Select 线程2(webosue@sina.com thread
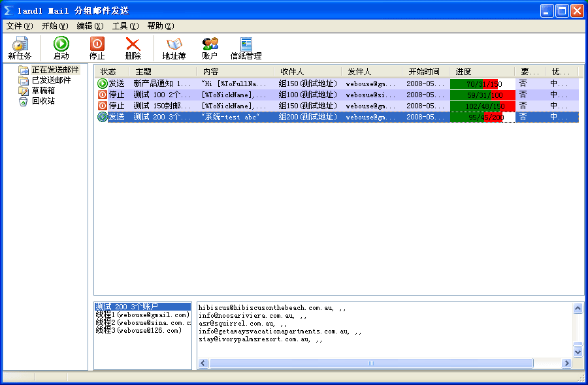This screenshot has height=385, width=588. (143, 322)
